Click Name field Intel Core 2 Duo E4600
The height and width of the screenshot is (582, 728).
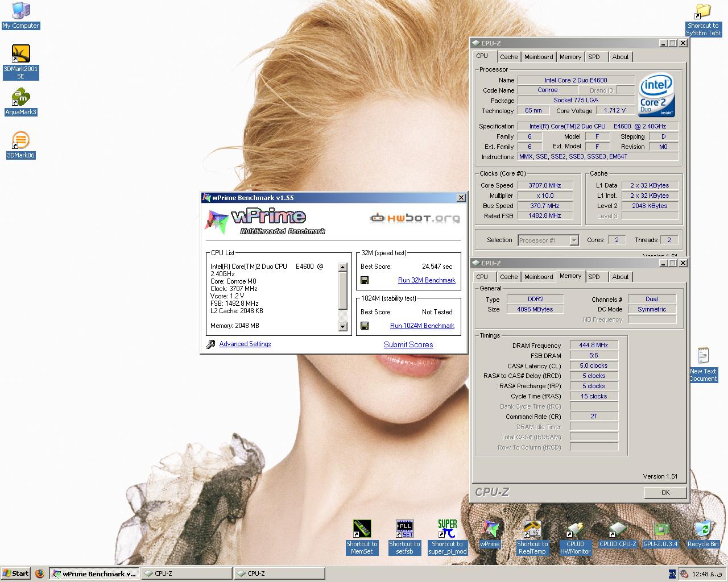click(x=576, y=80)
